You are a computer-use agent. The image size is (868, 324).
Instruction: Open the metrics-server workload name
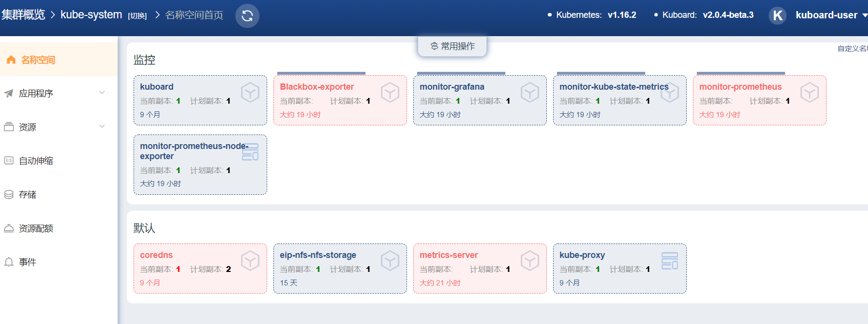(x=448, y=255)
